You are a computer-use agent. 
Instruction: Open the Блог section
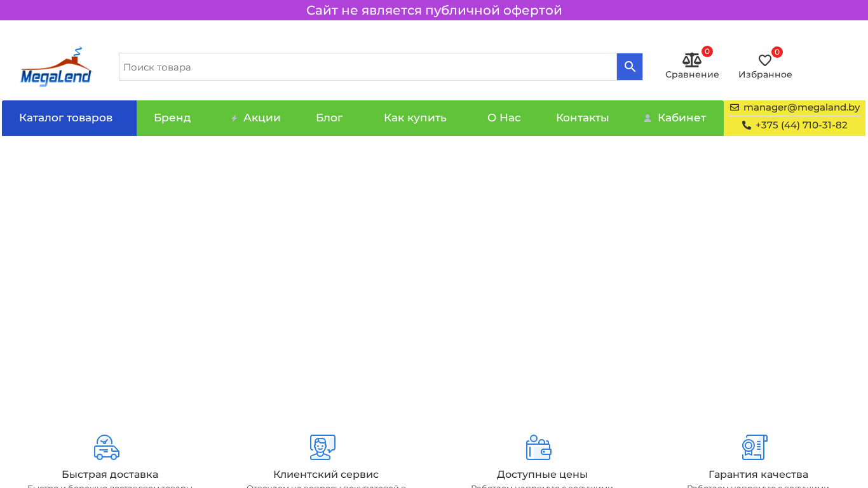tap(329, 118)
